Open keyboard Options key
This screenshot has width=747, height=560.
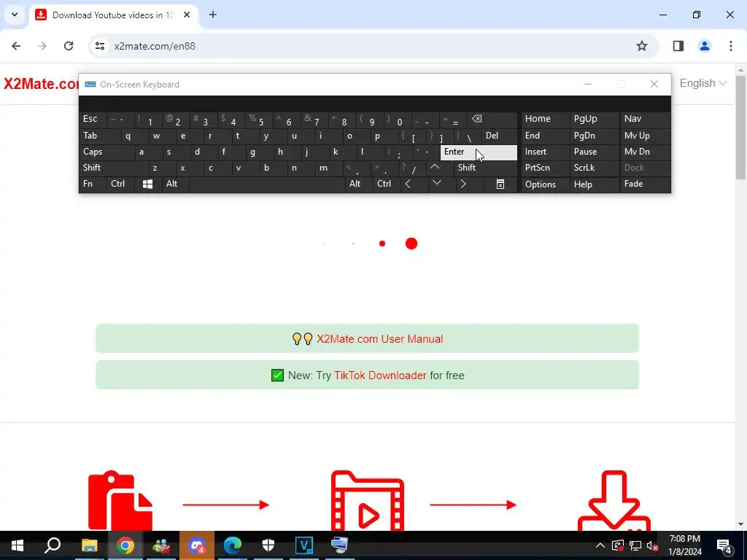click(545, 184)
